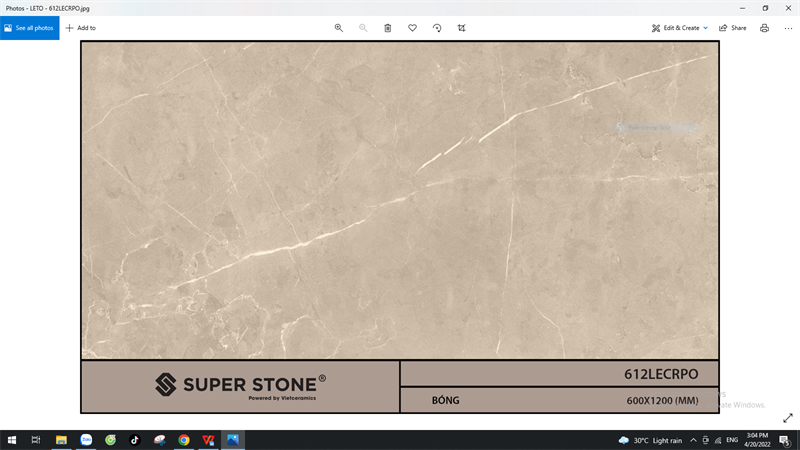Screen dimensions: 800x450
Task: Open TikTok from the taskbar
Action: (135, 440)
